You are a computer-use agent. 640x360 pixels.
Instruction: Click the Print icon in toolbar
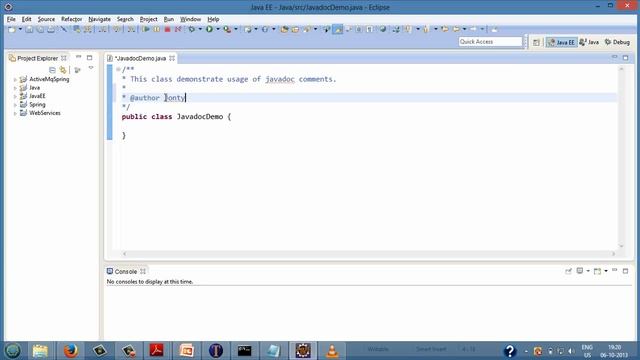[51, 29]
